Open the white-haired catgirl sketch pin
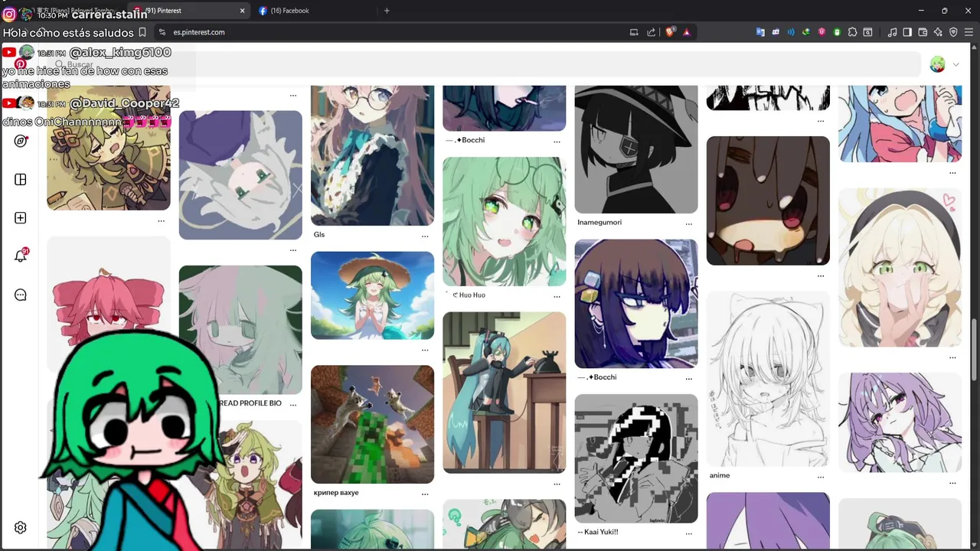Screen dimensions: 980x551 (768, 379)
